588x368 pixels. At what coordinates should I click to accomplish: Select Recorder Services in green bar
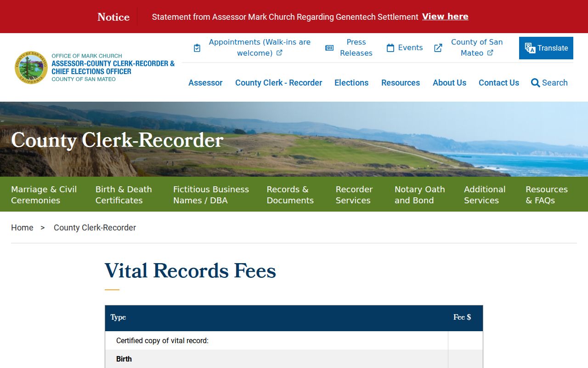(x=354, y=195)
